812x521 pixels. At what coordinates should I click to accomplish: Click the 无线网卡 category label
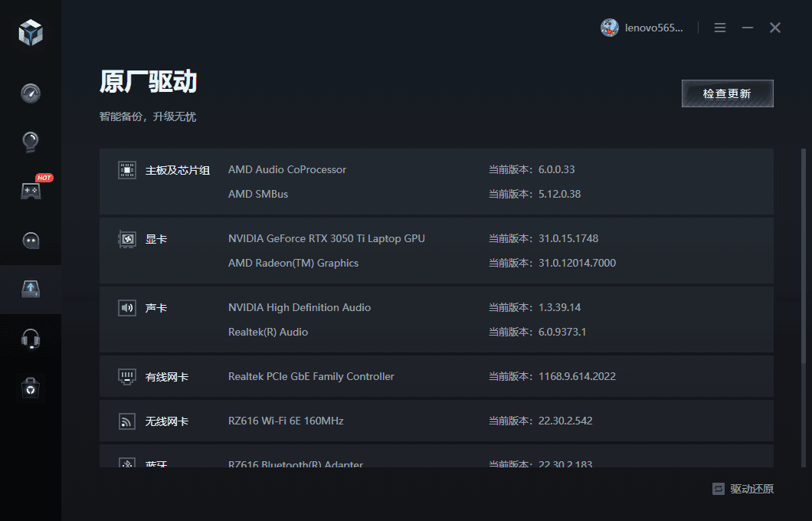pyautogui.click(x=167, y=421)
